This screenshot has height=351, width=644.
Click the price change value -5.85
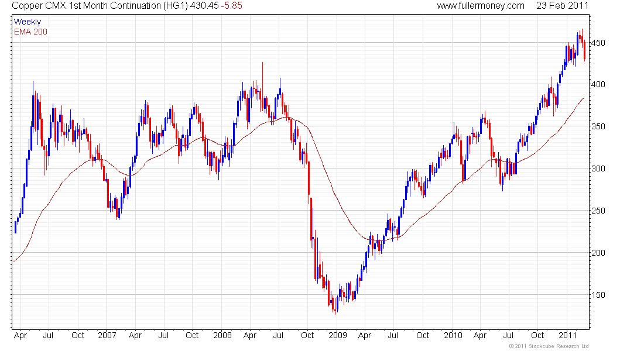(x=232, y=6)
